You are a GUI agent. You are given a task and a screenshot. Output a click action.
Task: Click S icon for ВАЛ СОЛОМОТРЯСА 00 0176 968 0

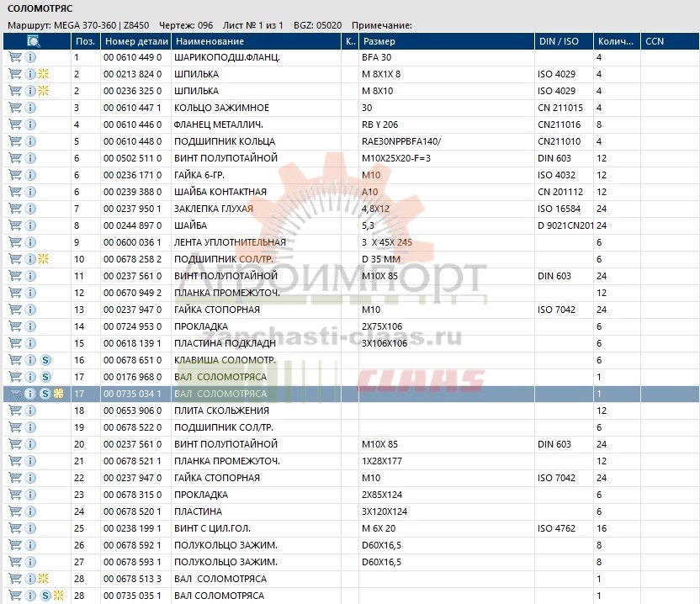pyautogui.click(x=45, y=377)
